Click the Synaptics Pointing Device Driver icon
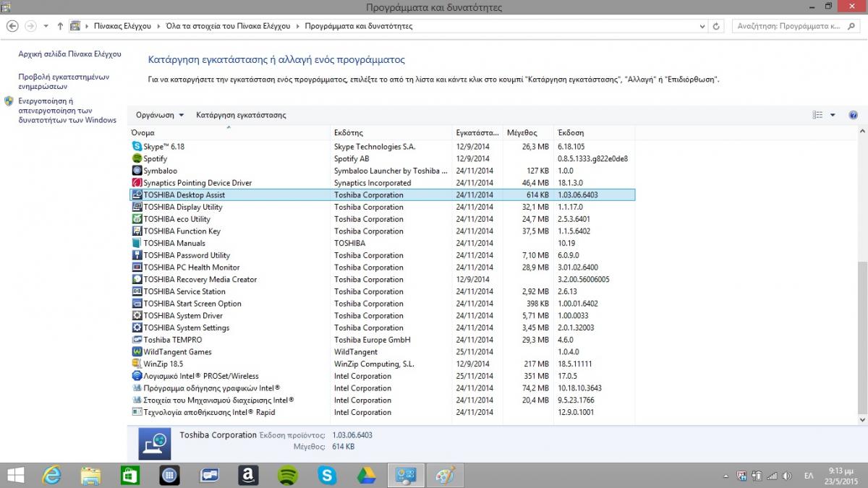Viewport: 868px width, 488px height. 137,183
